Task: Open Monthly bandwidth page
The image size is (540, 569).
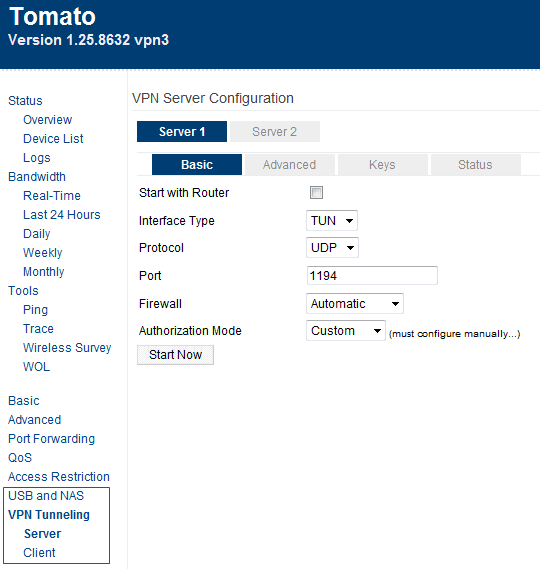Action: [x=44, y=271]
